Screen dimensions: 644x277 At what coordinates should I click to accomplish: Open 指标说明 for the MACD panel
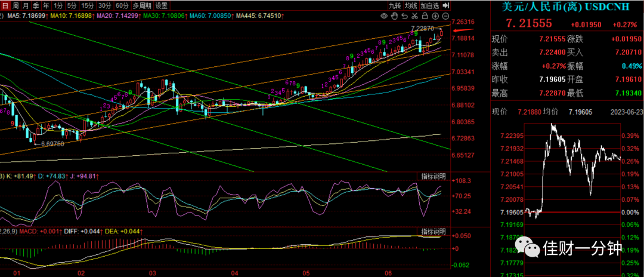point(434,231)
